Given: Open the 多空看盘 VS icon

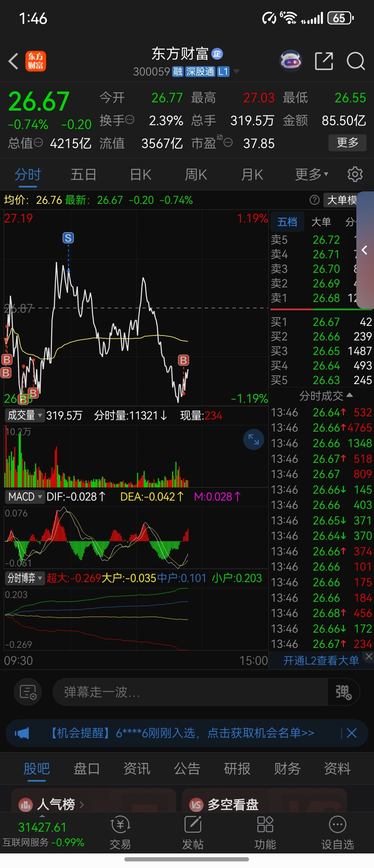Looking at the screenshot, I should (196, 805).
